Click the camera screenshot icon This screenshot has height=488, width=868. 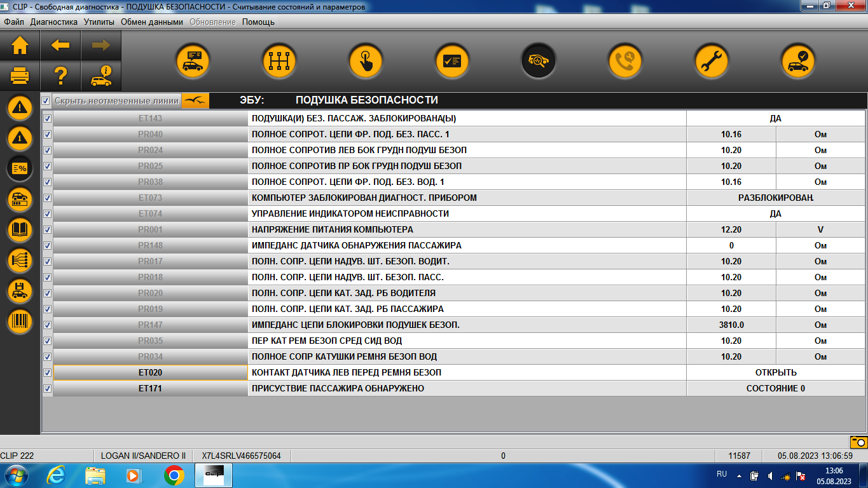(858, 442)
